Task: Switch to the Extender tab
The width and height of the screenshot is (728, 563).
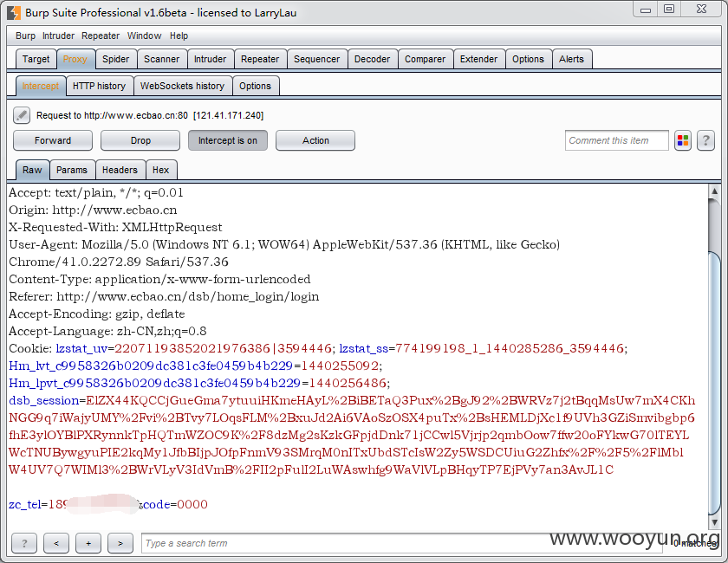Action: tap(478, 59)
